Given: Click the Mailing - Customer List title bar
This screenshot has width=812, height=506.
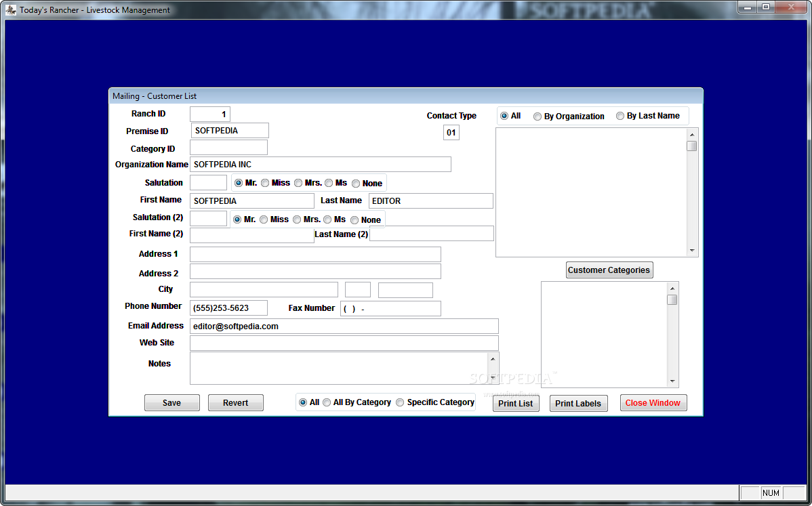Looking at the screenshot, I should 406,96.
